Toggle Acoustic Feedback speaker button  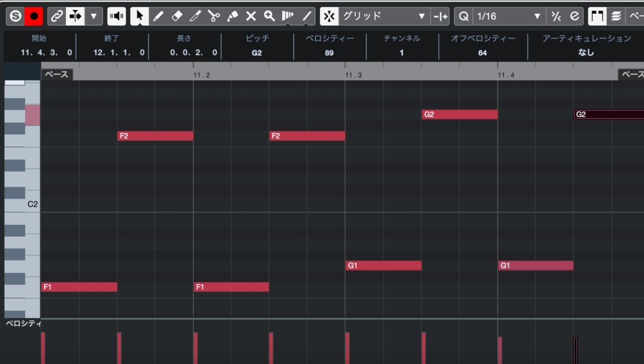116,16
